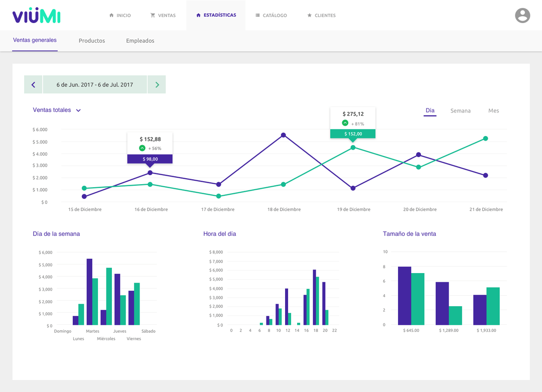Click the $ 152,00 green tooltip label
This screenshot has height=392, width=542.
pyautogui.click(x=352, y=134)
